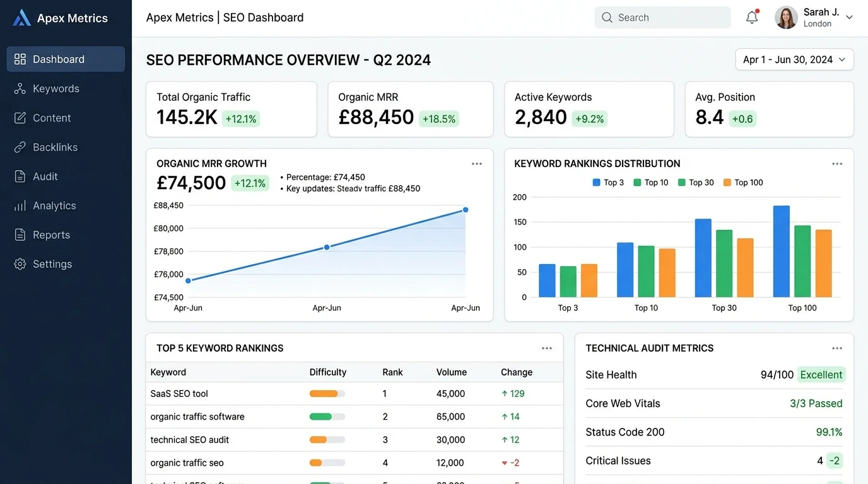
Task: Click the Reports file icon in sidebar
Action: (x=20, y=235)
